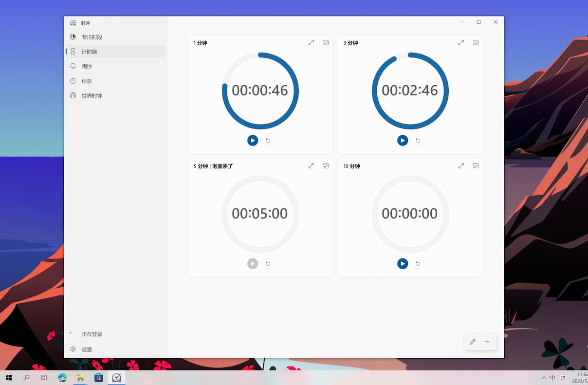Pin the 泡面熟了 timer on top
The image size is (588, 385).
tap(326, 166)
